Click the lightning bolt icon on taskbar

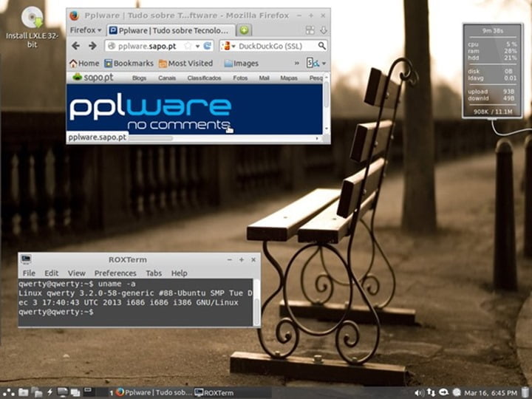pyautogui.click(x=50, y=392)
